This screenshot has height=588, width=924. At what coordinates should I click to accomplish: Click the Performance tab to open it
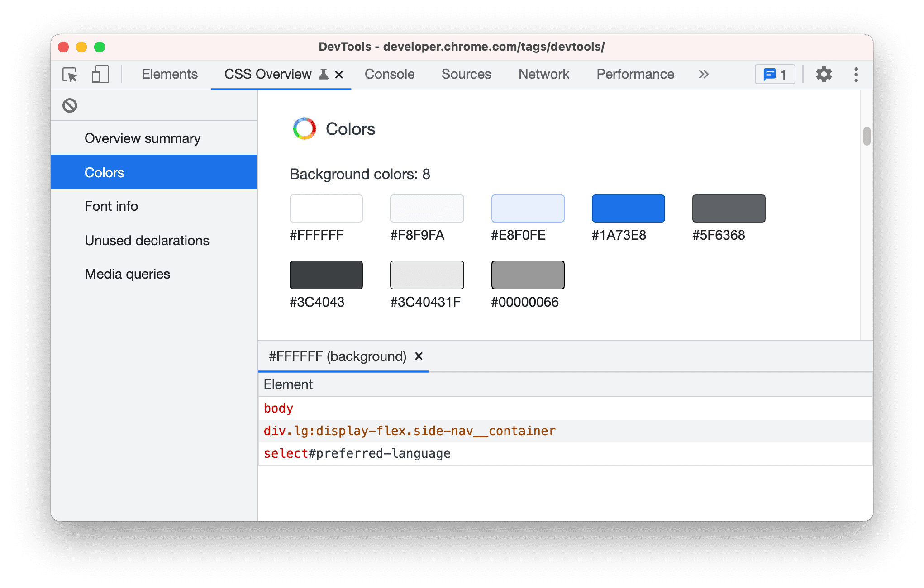636,73
